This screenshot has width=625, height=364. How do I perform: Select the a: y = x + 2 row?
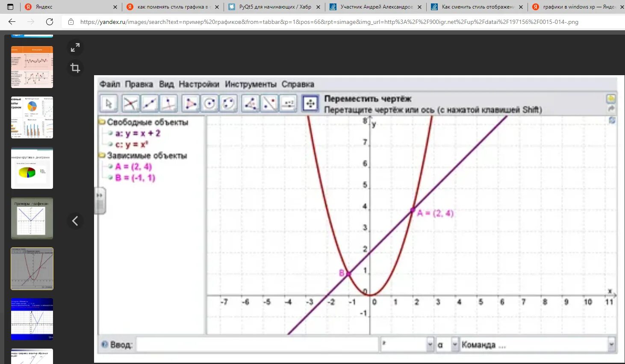(x=138, y=133)
